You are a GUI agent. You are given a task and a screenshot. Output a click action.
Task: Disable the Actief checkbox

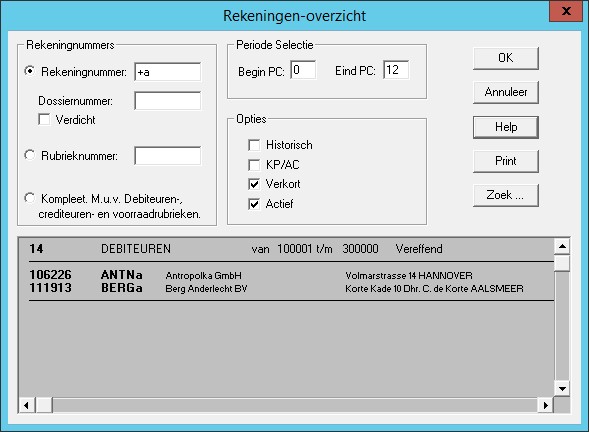coord(254,204)
